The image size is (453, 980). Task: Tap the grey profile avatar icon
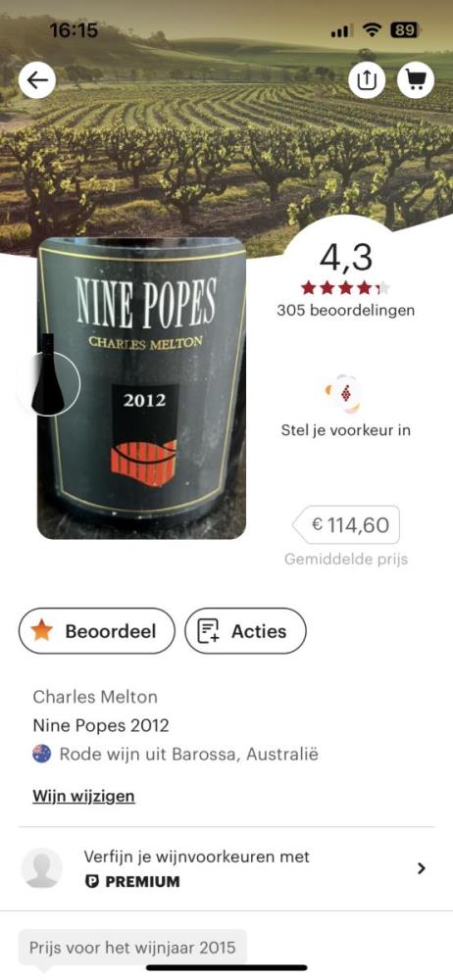point(42,868)
